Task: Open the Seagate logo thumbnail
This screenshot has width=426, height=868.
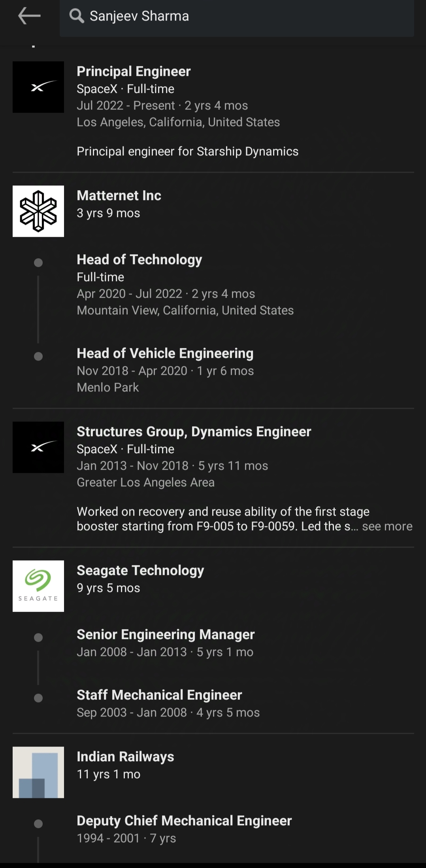Action: [38, 586]
